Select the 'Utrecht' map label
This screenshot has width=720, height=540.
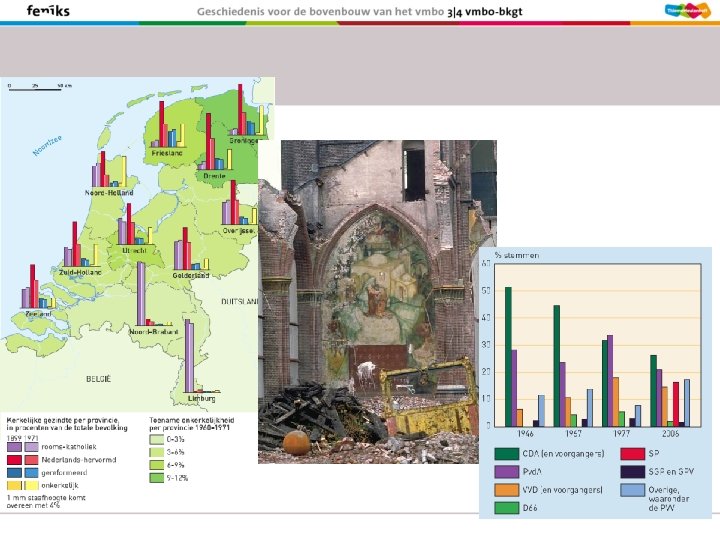pos(134,251)
